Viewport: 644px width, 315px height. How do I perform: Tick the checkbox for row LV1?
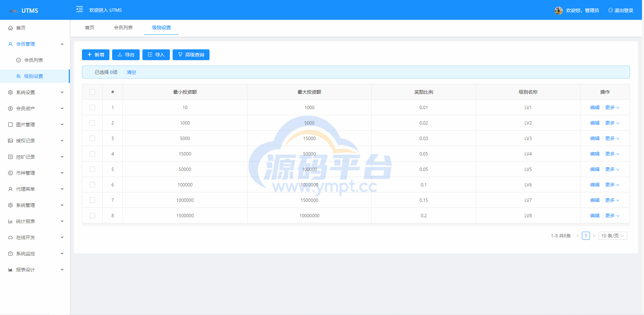click(x=92, y=107)
